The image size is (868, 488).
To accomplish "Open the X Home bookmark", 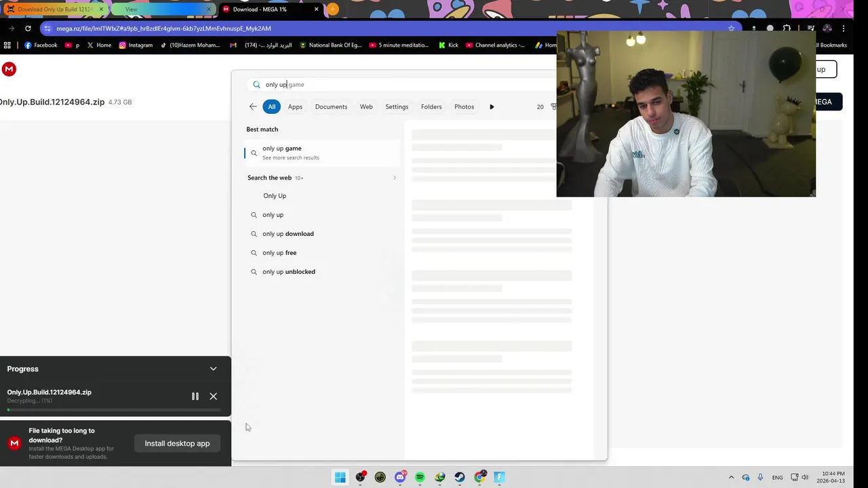I will pyautogui.click(x=98, y=45).
